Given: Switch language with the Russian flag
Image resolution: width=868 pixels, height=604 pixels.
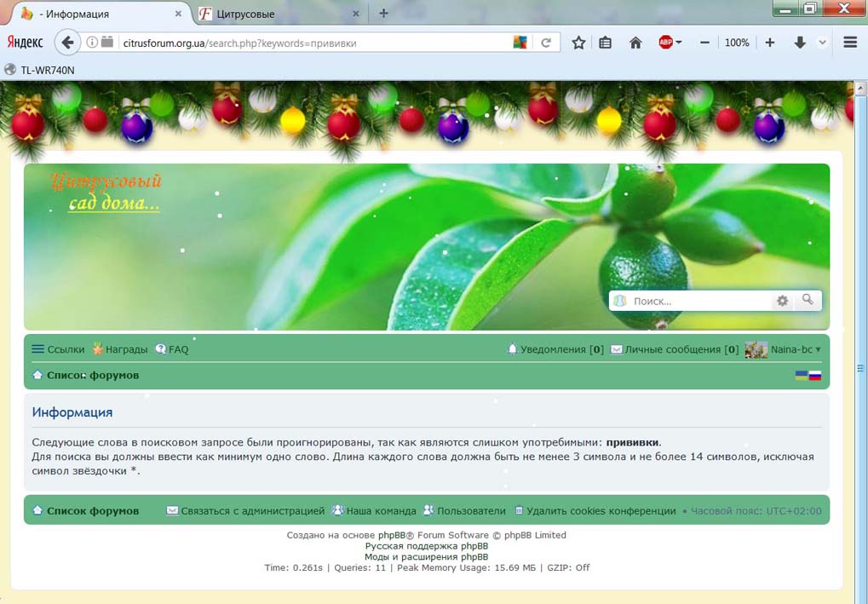Looking at the screenshot, I should pos(815,375).
